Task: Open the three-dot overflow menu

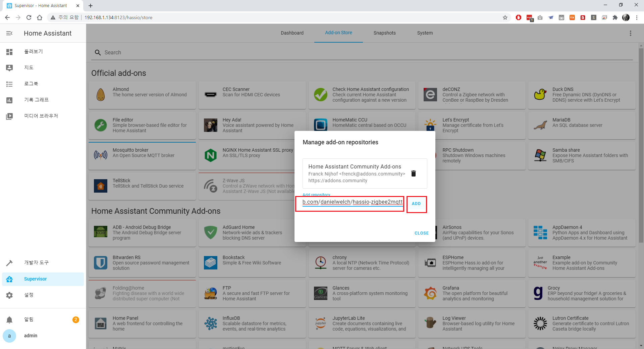Action: pyautogui.click(x=630, y=33)
